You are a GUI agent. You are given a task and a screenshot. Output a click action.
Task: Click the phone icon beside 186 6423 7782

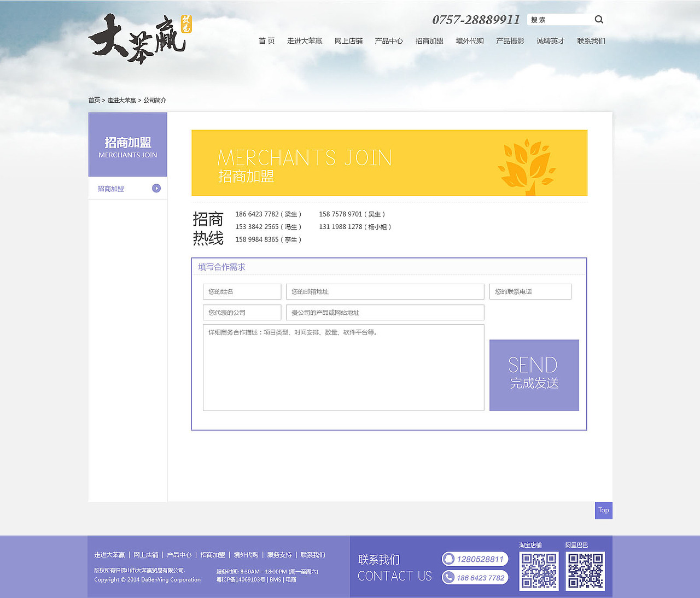click(x=448, y=577)
